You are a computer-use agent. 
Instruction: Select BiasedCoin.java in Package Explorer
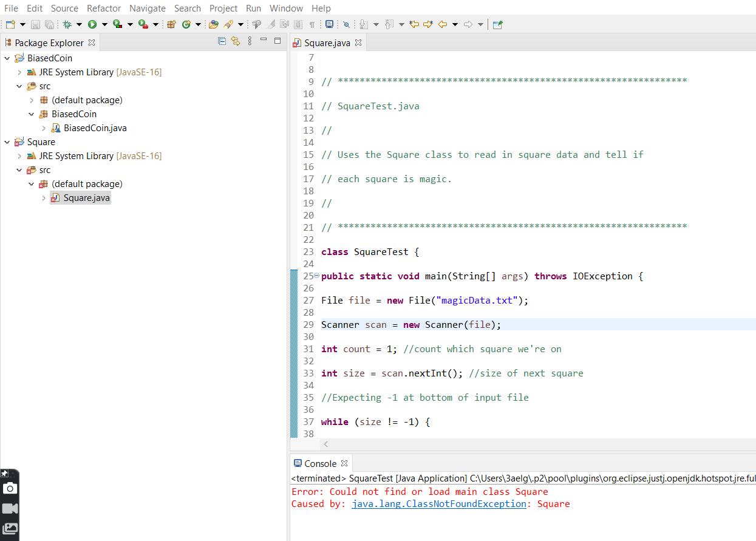[x=95, y=128]
